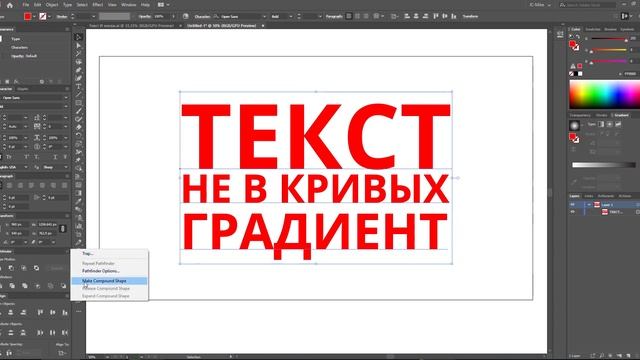This screenshot has width=640, height=360.
Task: Click Unite shape mode in Pathfinder
Action: pos(1,268)
